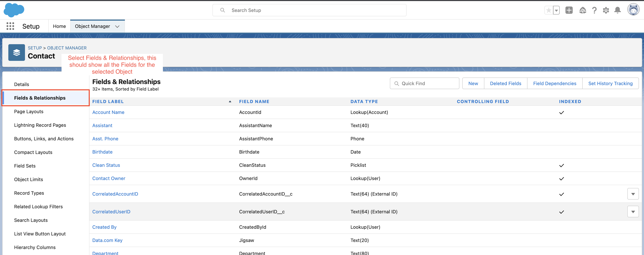Switch to the Home tab

pyautogui.click(x=59, y=26)
